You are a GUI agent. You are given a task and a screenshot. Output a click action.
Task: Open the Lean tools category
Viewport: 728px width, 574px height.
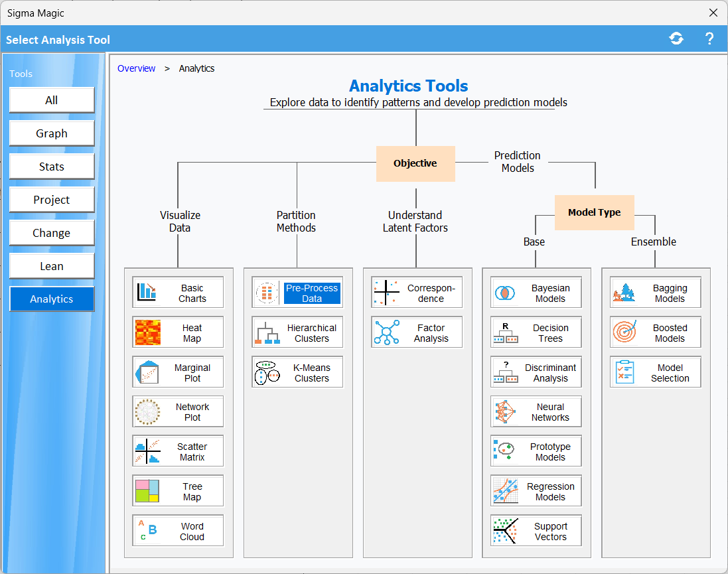[52, 266]
